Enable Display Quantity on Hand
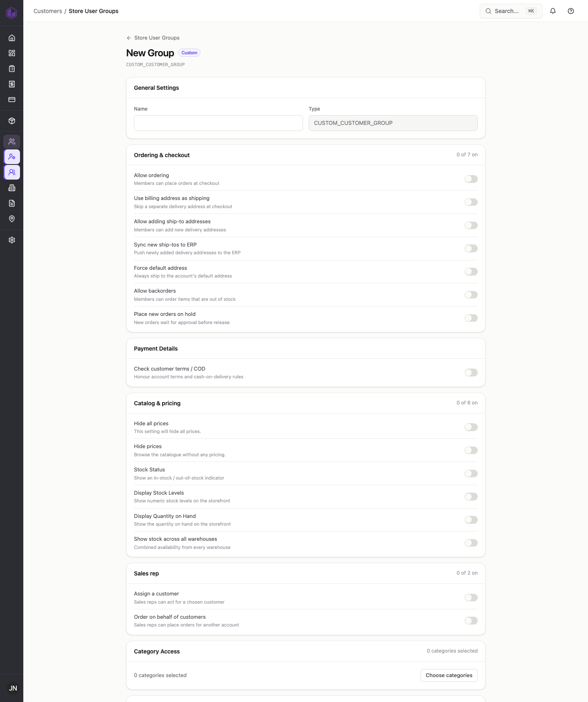This screenshot has height=702, width=588. (471, 520)
